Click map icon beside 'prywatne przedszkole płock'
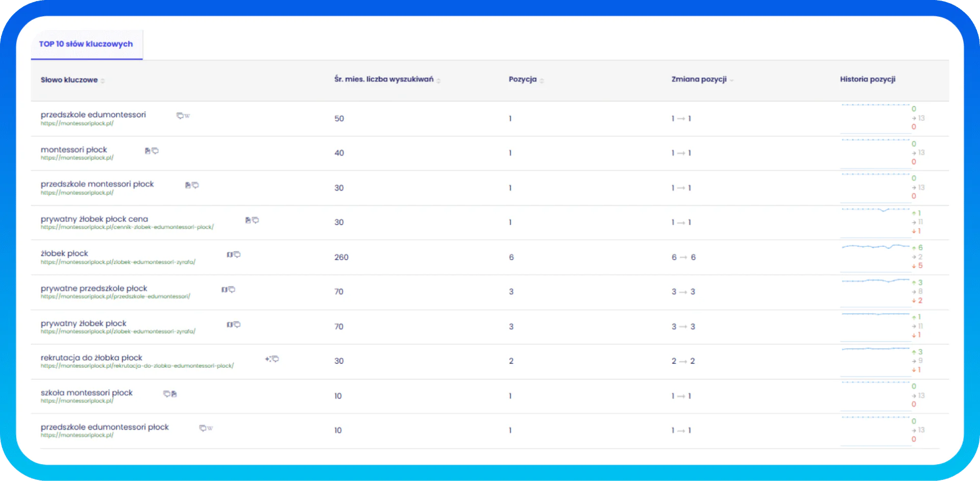The image size is (980, 481). coord(224,290)
